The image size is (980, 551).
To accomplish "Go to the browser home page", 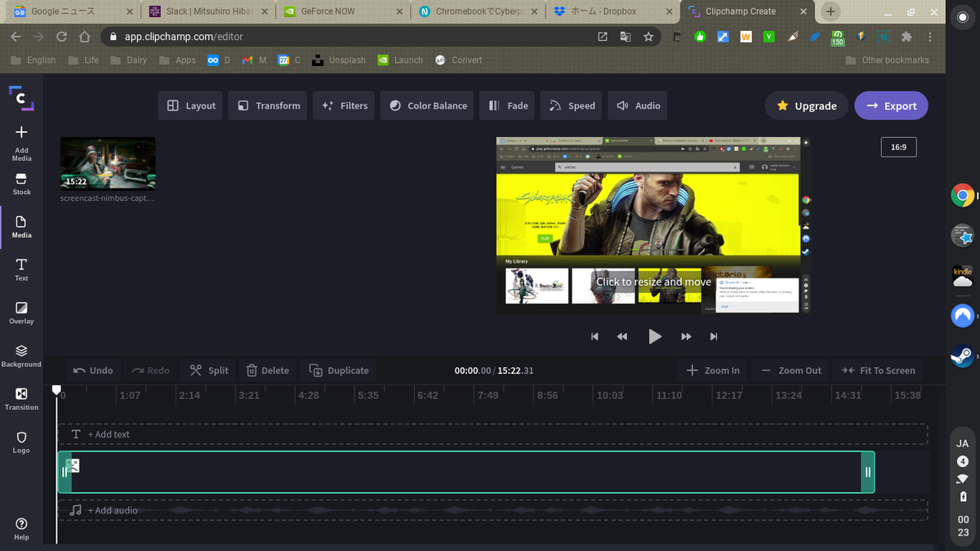I will (x=84, y=37).
